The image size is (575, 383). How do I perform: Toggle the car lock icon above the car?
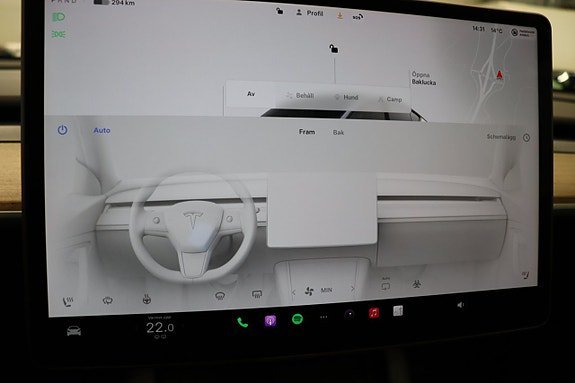coord(333,48)
